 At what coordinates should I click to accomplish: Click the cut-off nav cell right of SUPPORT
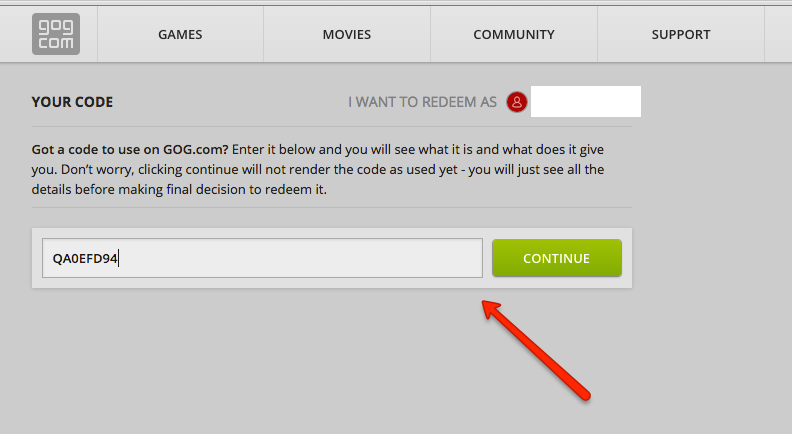(778, 34)
